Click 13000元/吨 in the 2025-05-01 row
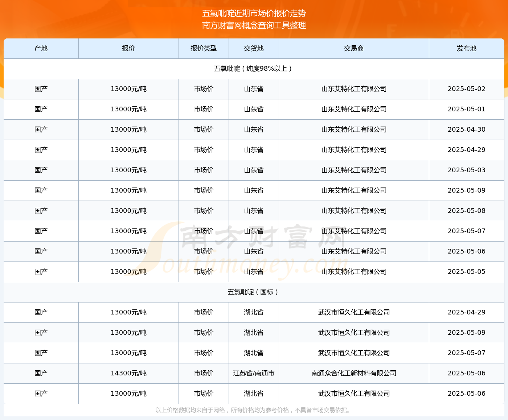The width and height of the screenshot is (508, 420). tap(128, 109)
